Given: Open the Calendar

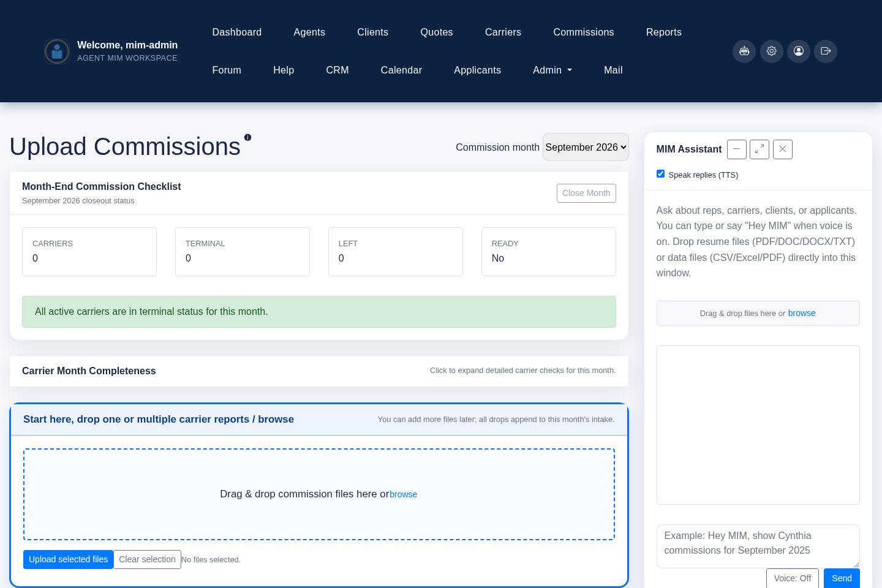Looking at the screenshot, I should pyautogui.click(x=401, y=70).
